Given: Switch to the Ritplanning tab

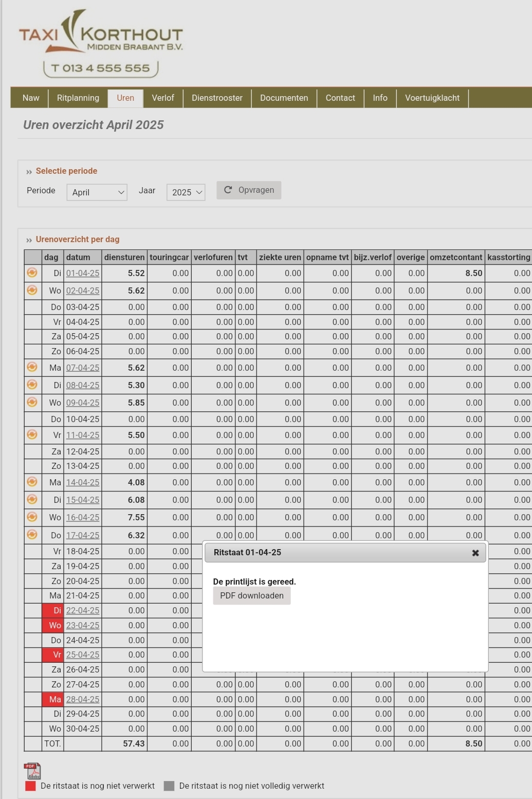Looking at the screenshot, I should click(78, 98).
